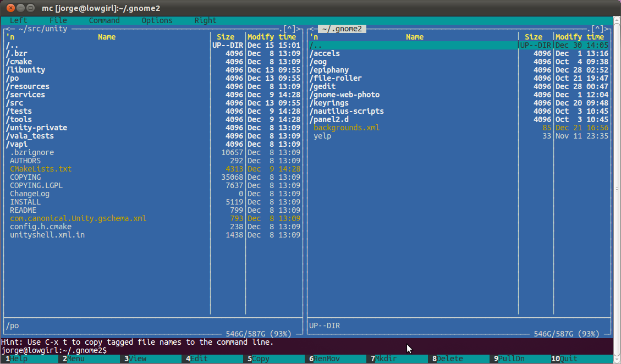This screenshot has width=621, height=364.
Task: Click the command line prompt input
Action: 220,350
